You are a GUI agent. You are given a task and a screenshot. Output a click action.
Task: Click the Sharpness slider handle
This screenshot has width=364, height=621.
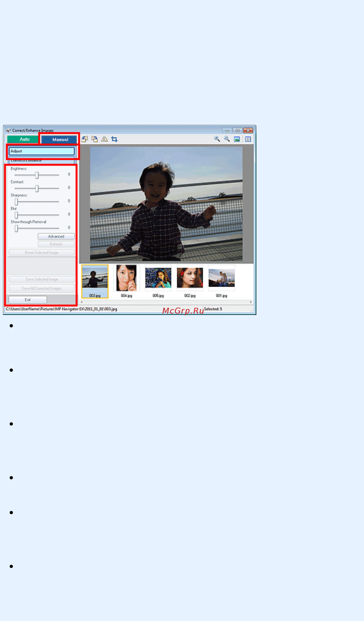coord(16,202)
